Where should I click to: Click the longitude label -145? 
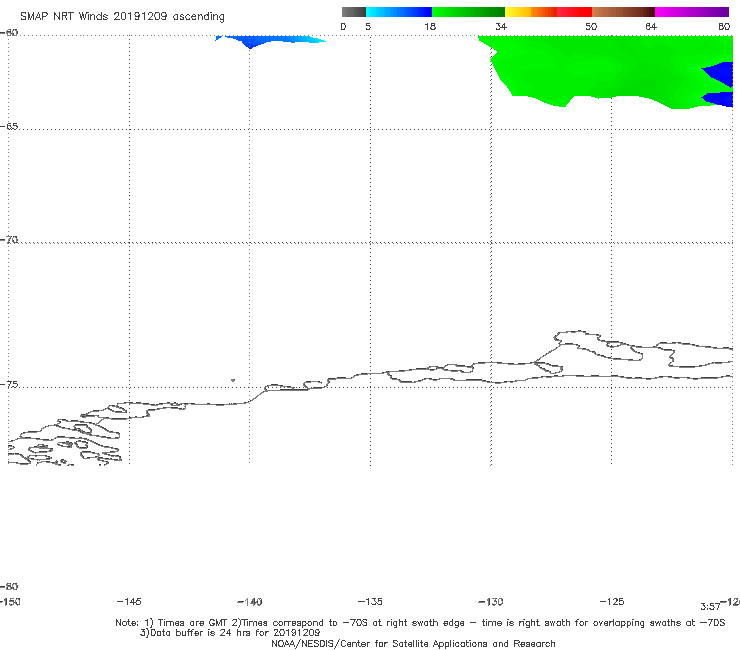pos(129,601)
